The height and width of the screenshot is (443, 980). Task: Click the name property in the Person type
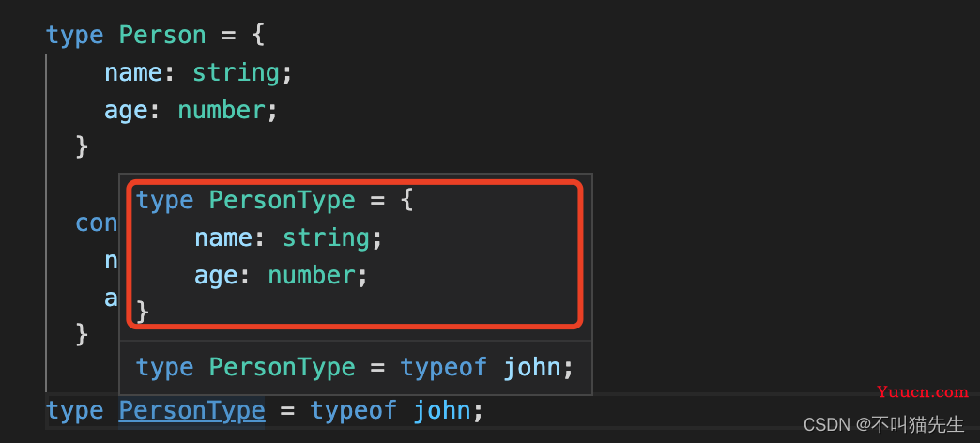[x=133, y=73]
